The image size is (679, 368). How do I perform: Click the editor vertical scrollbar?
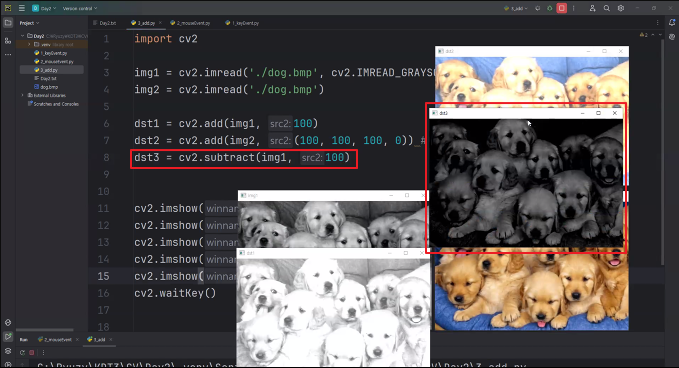pyautogui.click(x=663, y=152)
